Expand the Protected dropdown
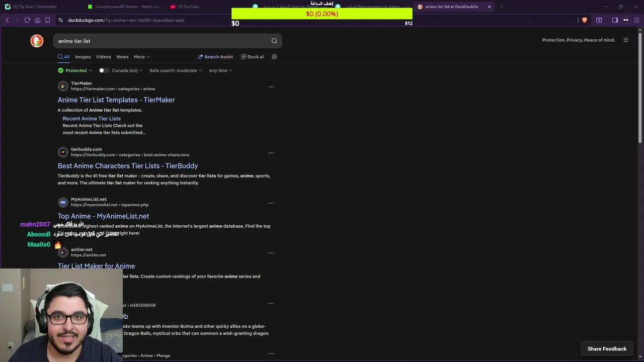This screenshot has width=644, height=362. point(75,70)
